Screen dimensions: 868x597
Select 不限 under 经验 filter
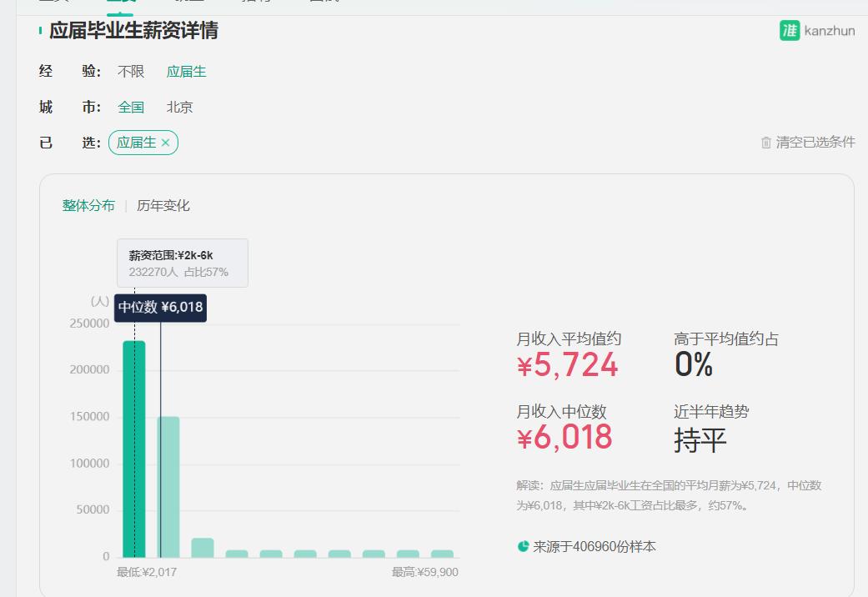[x=132, y=72]
